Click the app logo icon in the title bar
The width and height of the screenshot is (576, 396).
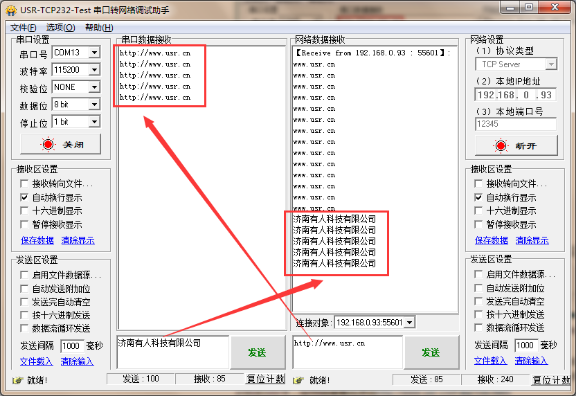11,10
